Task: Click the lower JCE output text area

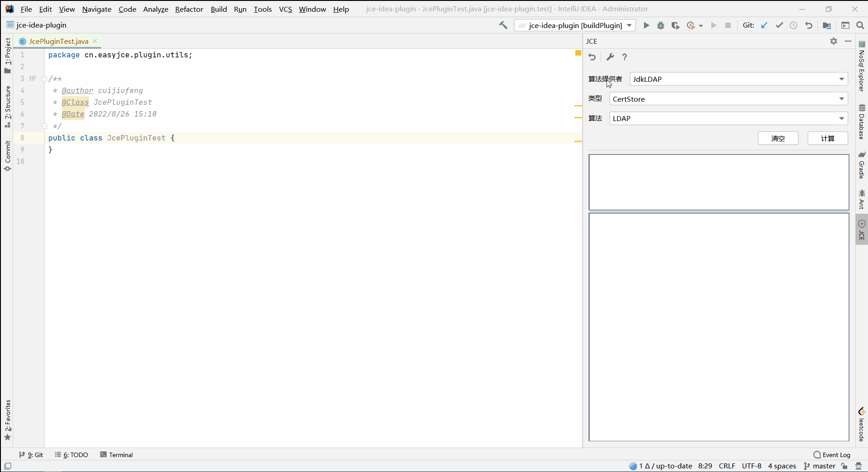Action: 719,327
